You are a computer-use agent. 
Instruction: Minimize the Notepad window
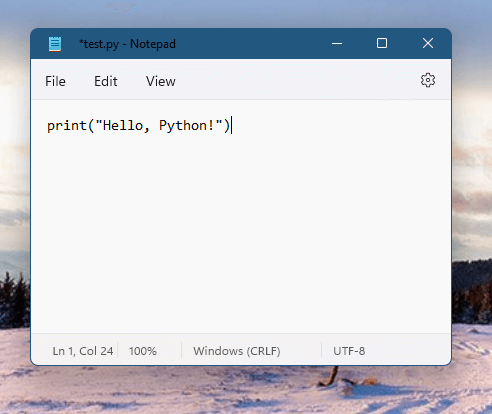tap(337, 43)
